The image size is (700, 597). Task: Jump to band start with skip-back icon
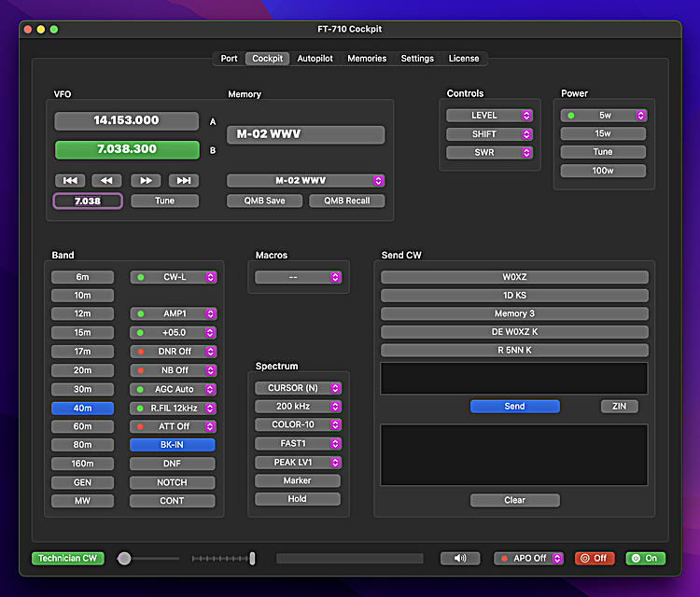click(x=70, y=181)
